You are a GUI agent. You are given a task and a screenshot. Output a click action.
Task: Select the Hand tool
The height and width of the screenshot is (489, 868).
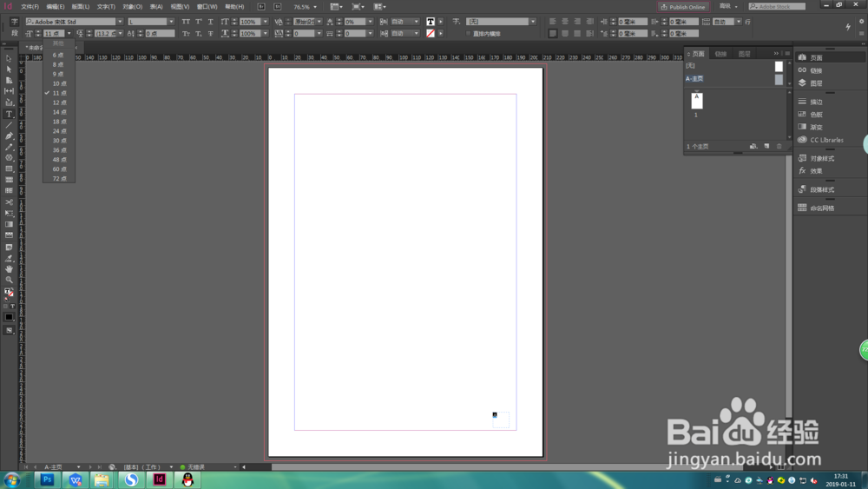click(9, 269)
